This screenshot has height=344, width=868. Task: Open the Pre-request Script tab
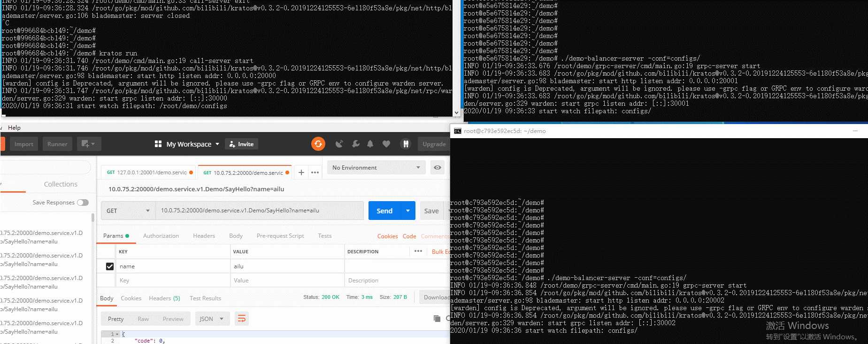(280, 236)
